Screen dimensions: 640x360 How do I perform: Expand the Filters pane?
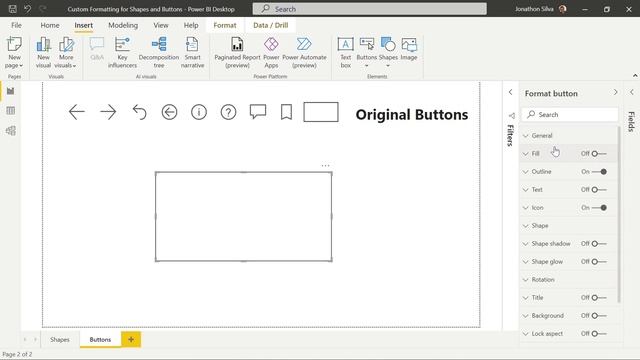click(x=510, y=92)
